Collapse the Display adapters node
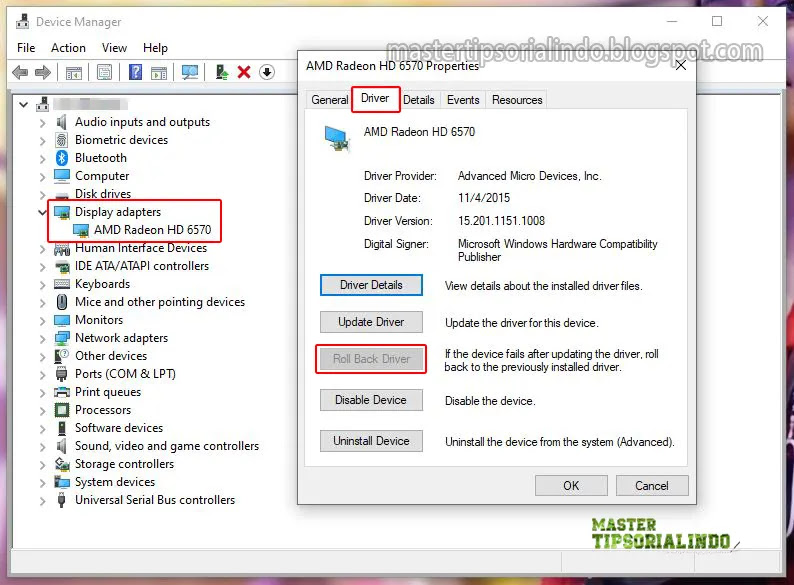This screenshot has width=794, height=585. (x=43, y=212)
